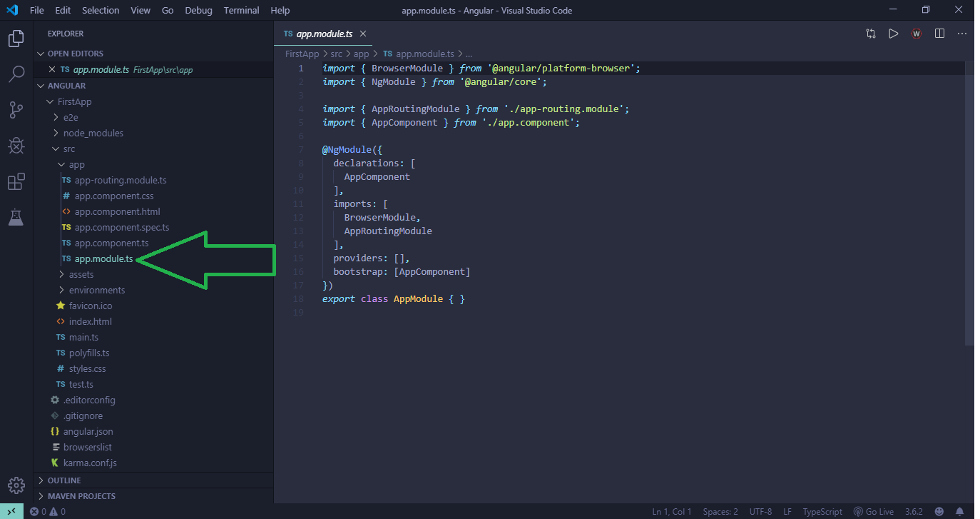Open the Debug view icon

click(x=16, y=146)
